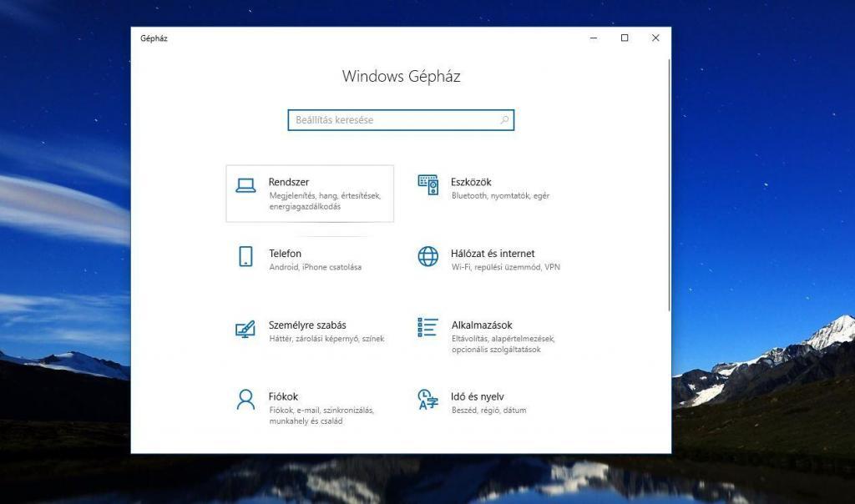Focus the Beállítás keresése search field
855x504 pixels.
[394, 120]
